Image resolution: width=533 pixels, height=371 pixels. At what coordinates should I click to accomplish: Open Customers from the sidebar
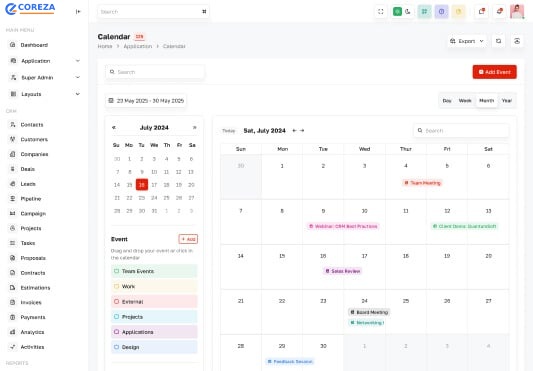(34, 139)
